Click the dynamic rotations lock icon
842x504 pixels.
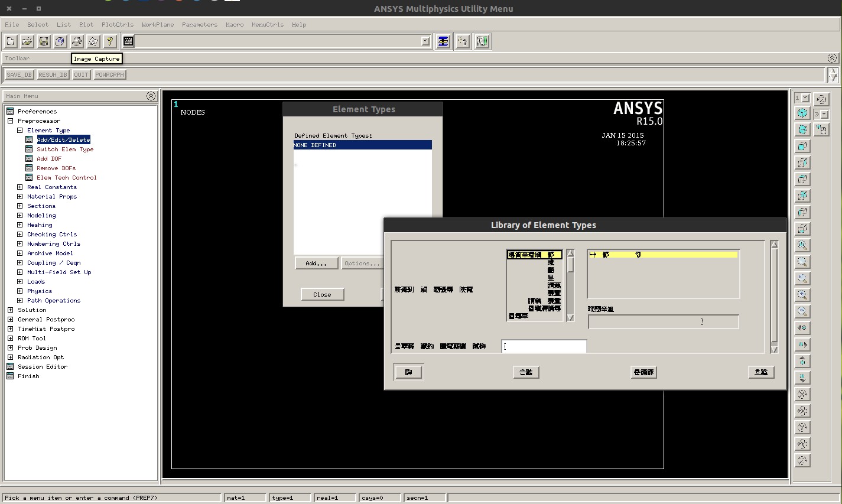pyautogui.click(x=821, y=129)
